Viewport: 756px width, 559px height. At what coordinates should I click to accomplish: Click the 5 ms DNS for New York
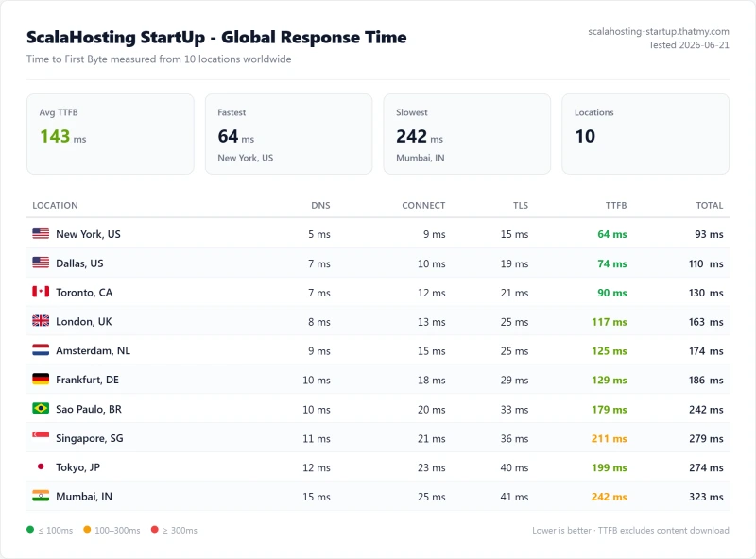(319, 234)
